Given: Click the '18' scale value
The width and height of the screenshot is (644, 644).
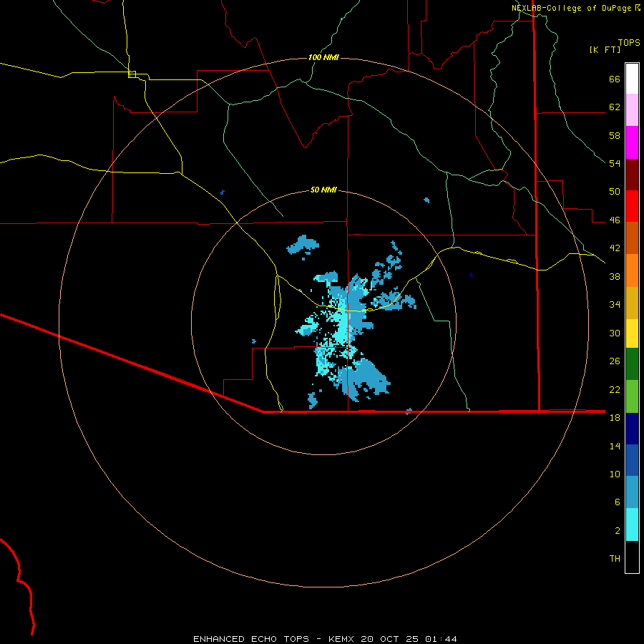Looking at the screenshot, I should (615, 418).
